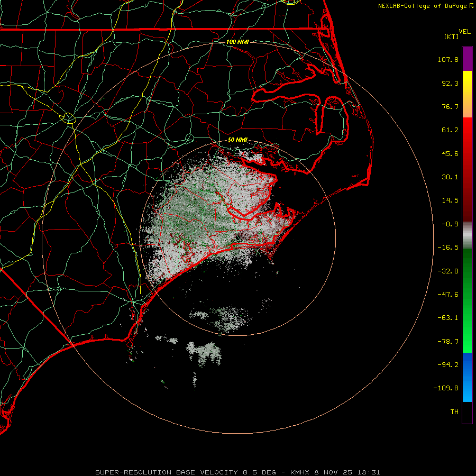This screenshot has width=476, height=476.
Task: Click the -47.6 velocity scale value
Action: pyautogui.click(x=448, y=295)
